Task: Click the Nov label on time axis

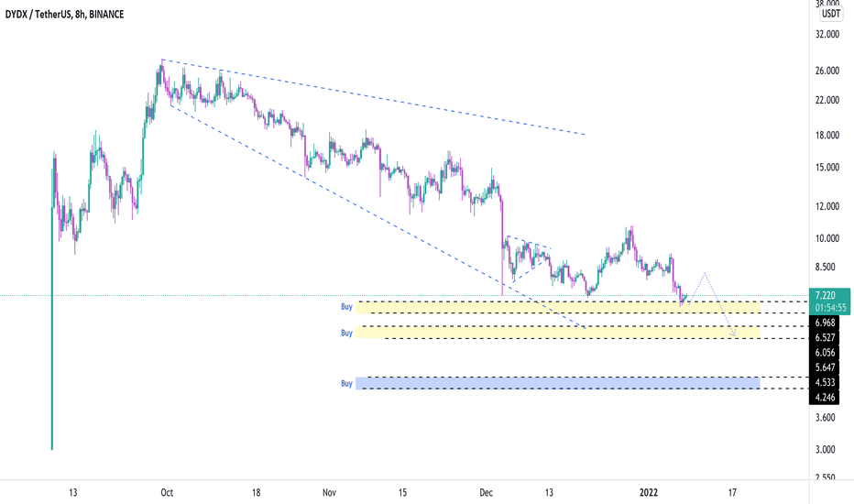Action: click(x=329, y=493)
